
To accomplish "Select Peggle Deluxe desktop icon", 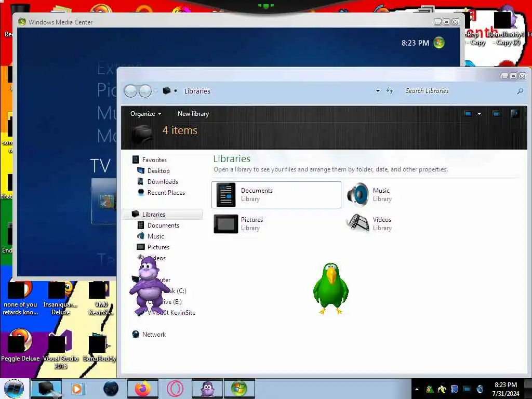I will click(x=20, y=345).
